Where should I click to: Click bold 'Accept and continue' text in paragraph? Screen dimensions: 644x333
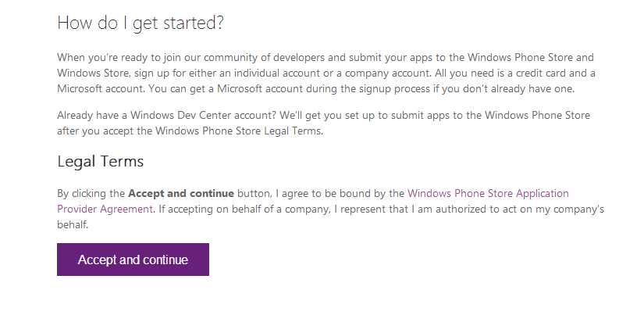click(x=181, y=193)
